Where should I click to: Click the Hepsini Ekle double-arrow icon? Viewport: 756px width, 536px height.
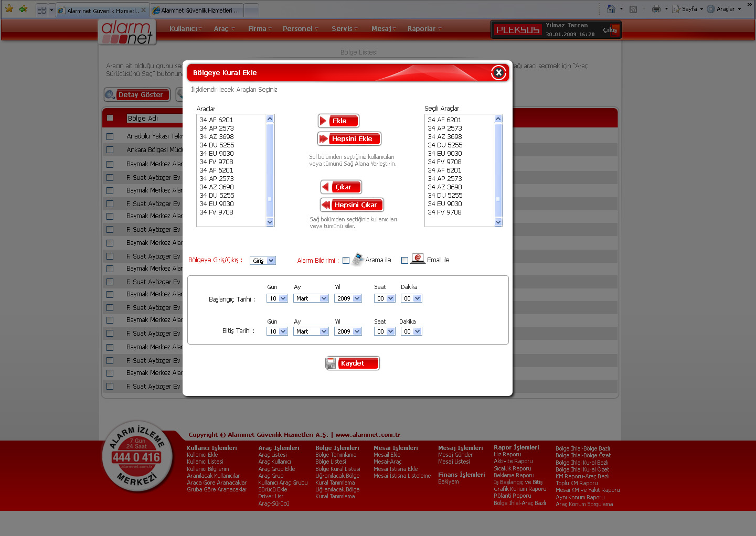coord(324,139)
